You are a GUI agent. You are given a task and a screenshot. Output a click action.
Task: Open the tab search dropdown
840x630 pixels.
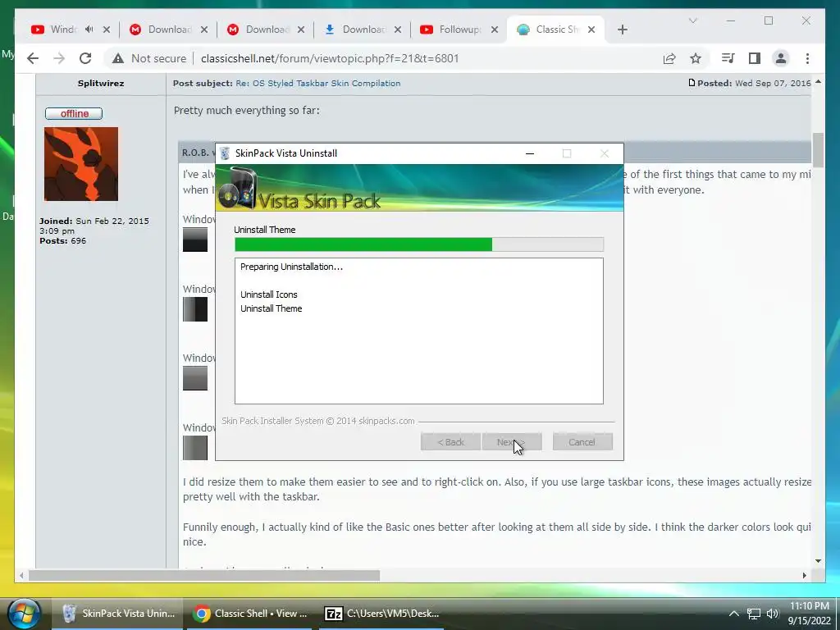(692, 21)
